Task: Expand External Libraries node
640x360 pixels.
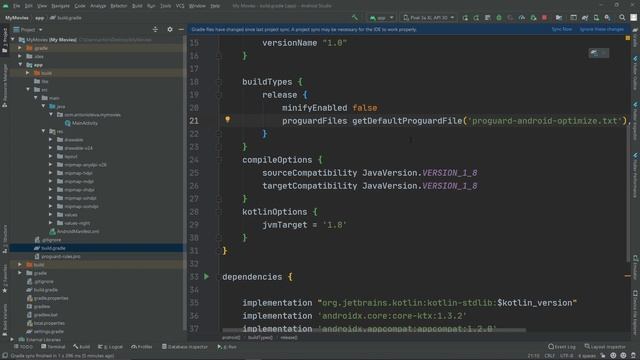Action: 12,339
